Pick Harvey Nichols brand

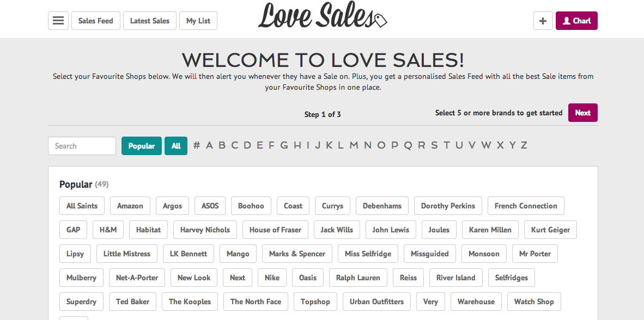(x=205, y=230)
